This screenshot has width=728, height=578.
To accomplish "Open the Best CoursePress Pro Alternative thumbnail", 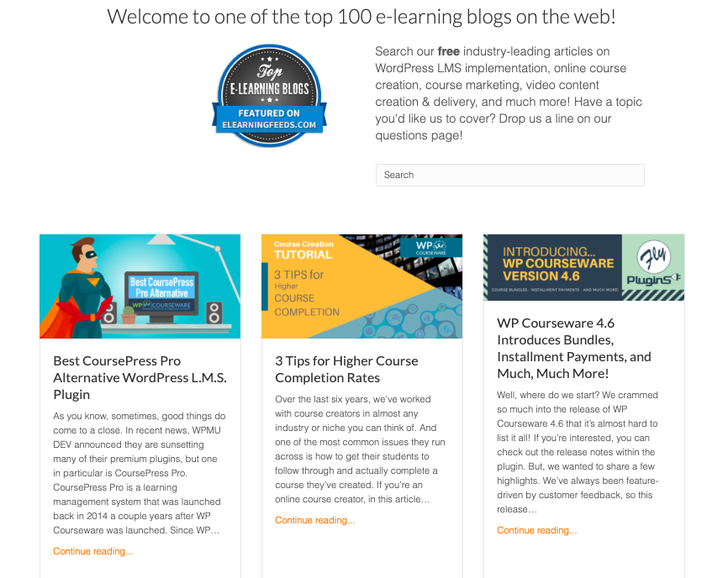I will point(140,286).
